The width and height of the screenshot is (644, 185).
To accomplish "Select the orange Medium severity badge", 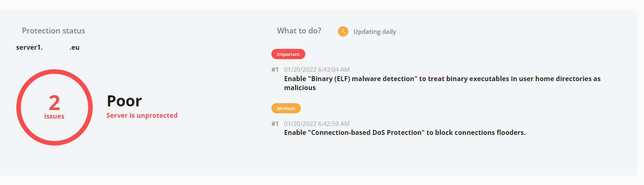I will [x=286, y=108].
